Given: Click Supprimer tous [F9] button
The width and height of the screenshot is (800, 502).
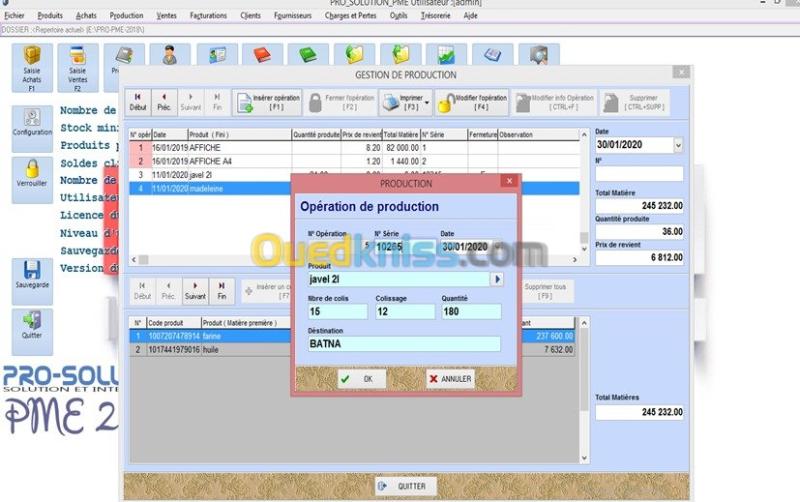Looking at the screenshot, I should (x=545, y=291).
